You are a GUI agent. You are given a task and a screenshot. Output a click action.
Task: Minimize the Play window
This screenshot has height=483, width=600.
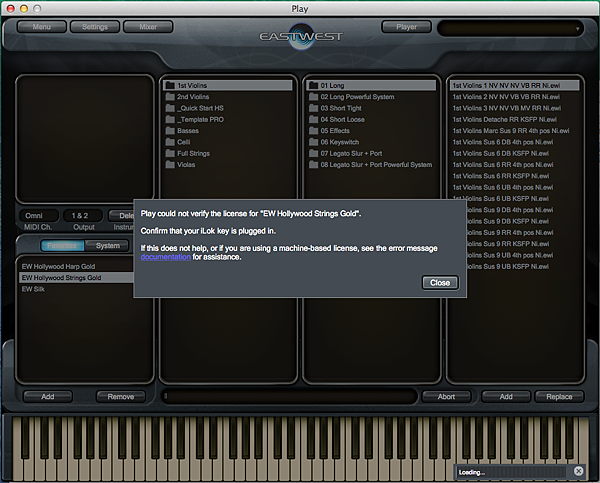click(24, 8)
